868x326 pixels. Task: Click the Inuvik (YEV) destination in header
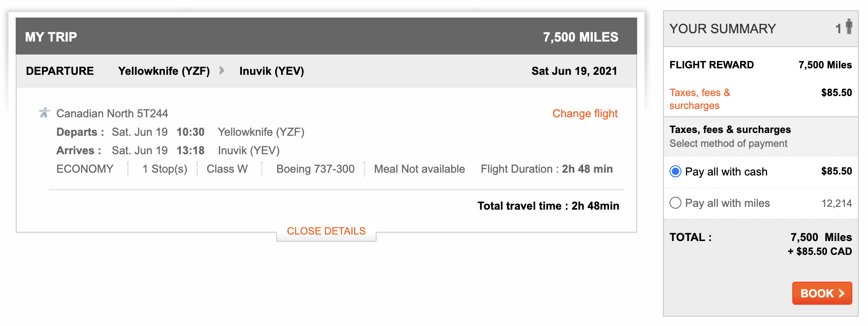point(271,71)
